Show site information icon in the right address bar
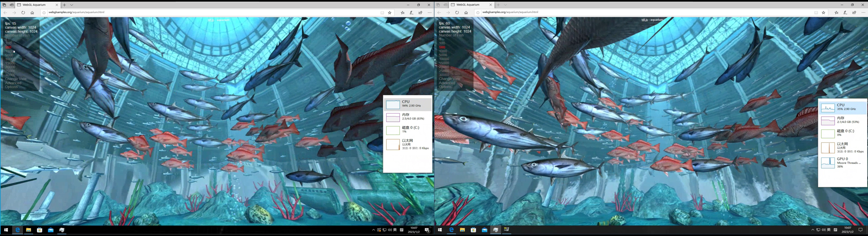 tap(478, 13)
